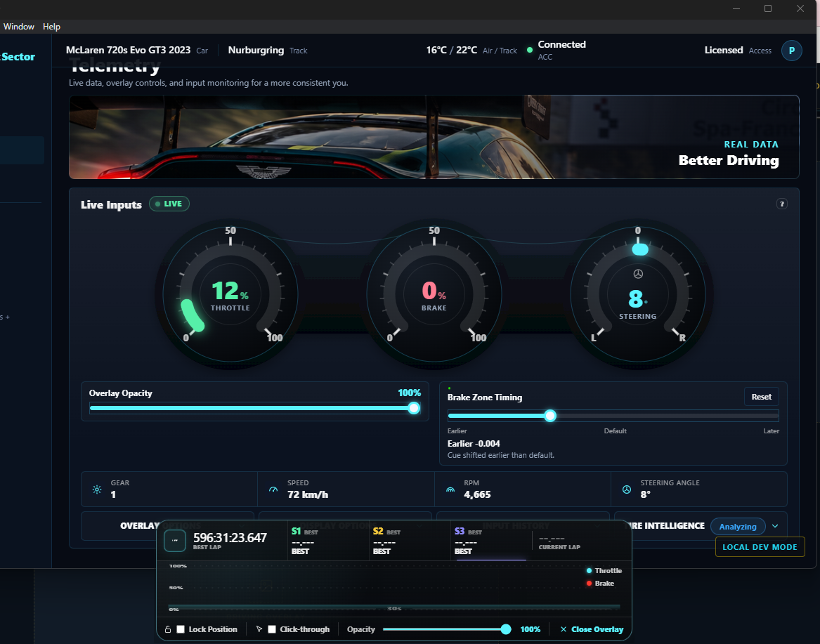This screenshot has width=820, height=644.
Task: Click the Live Inputs help question-mark icon
Action: [781, 204]
